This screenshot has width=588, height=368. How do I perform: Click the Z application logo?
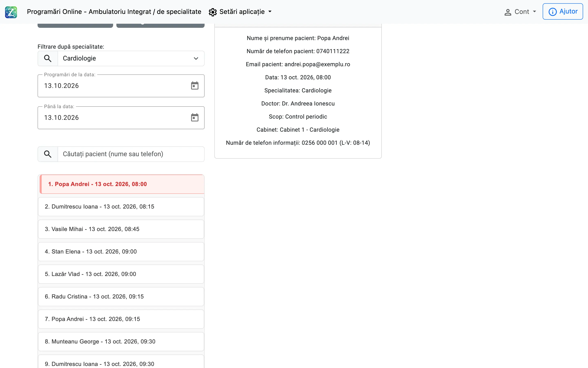coord(11,12)
